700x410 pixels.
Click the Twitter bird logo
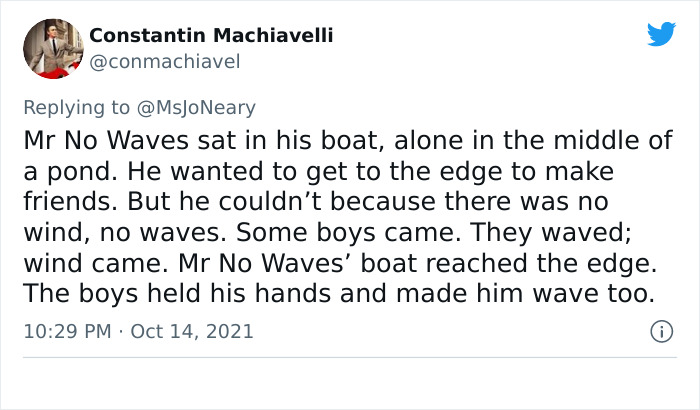tap(661, 34)
